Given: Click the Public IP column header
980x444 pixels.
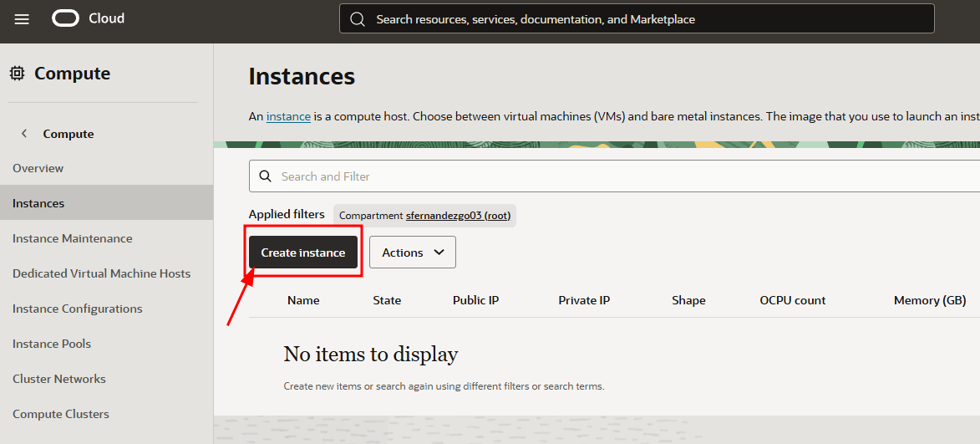Looking at the screenshot, I should pos(475,300).
